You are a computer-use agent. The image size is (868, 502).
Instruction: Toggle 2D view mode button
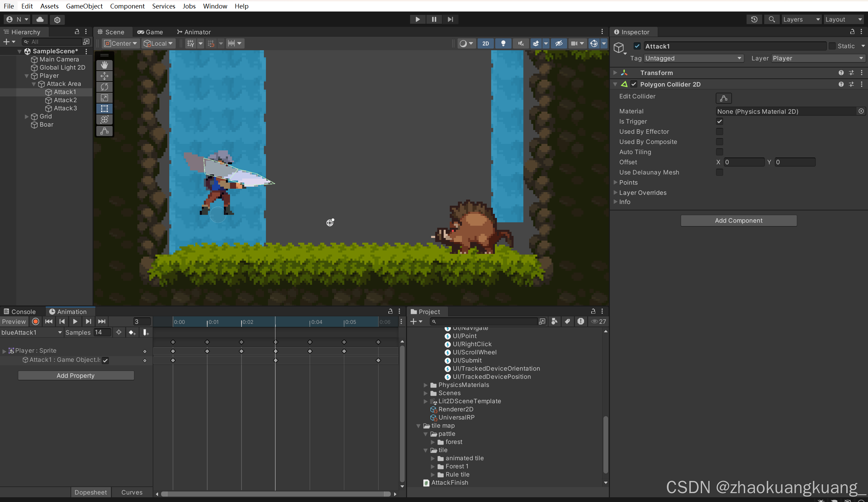[485, 43]
